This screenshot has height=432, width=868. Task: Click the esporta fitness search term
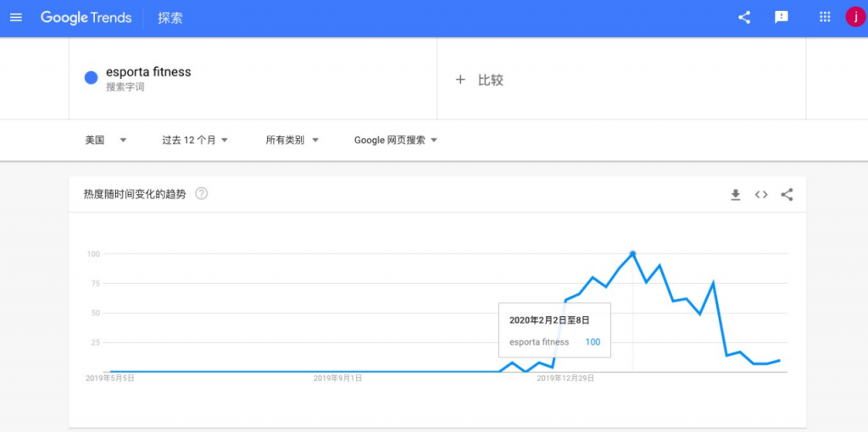148,72
